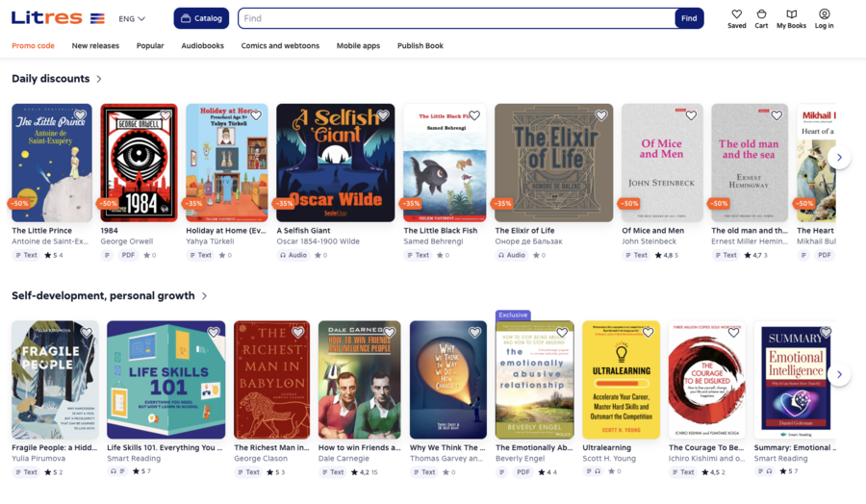Open The Little Prince title link
Image resolution: width=866 pixels, height=504 pixels.
pos(42,231)
